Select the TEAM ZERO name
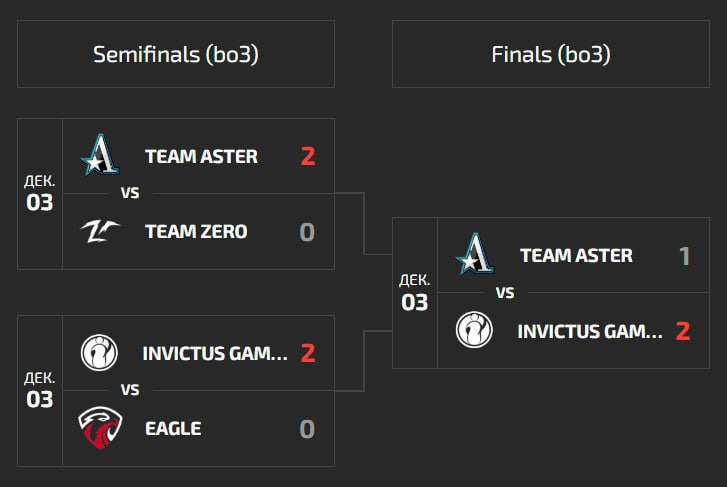Image resolution: width=727 pixels, height=487 pixels. tap(196, 232)
